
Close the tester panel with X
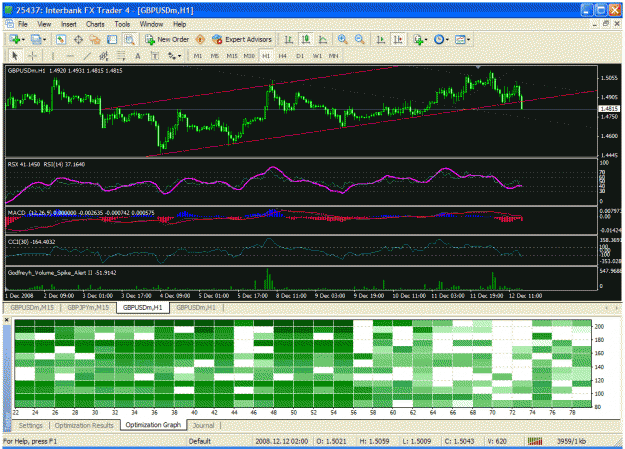(6, 320)
